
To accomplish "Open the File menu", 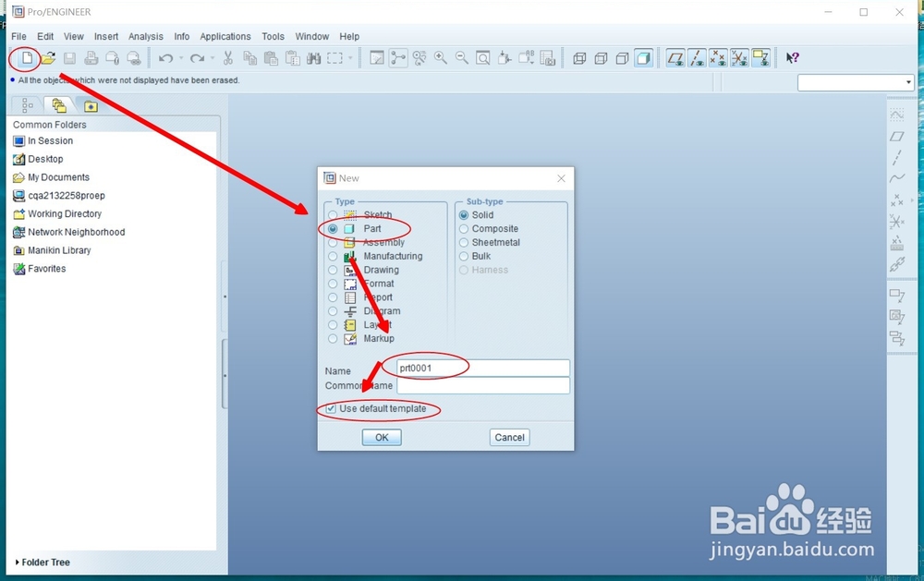I will tap(18, 37).
